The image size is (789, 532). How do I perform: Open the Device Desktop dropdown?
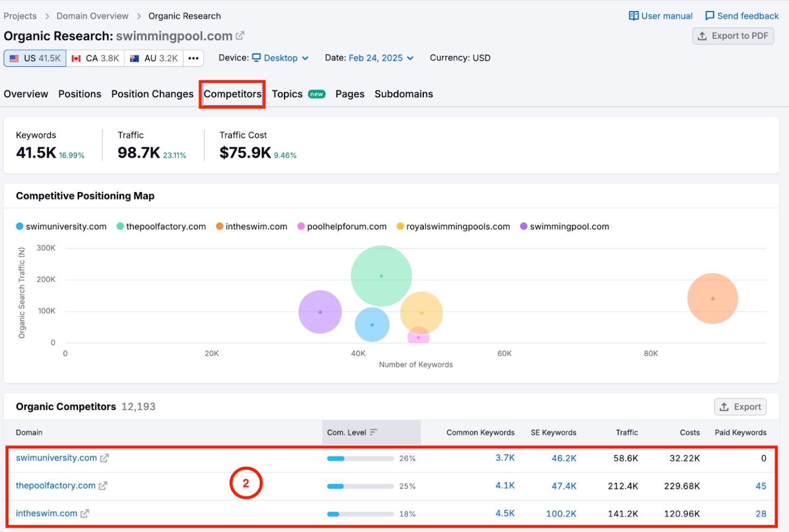280,58
